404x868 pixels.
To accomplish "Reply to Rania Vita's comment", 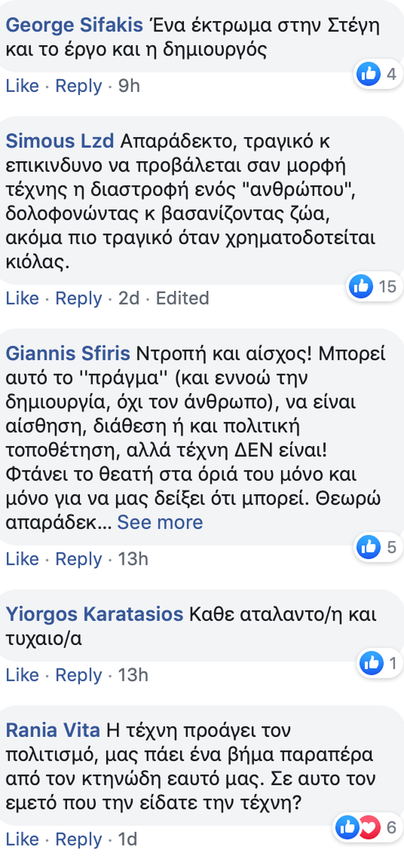I will [78, 839].
